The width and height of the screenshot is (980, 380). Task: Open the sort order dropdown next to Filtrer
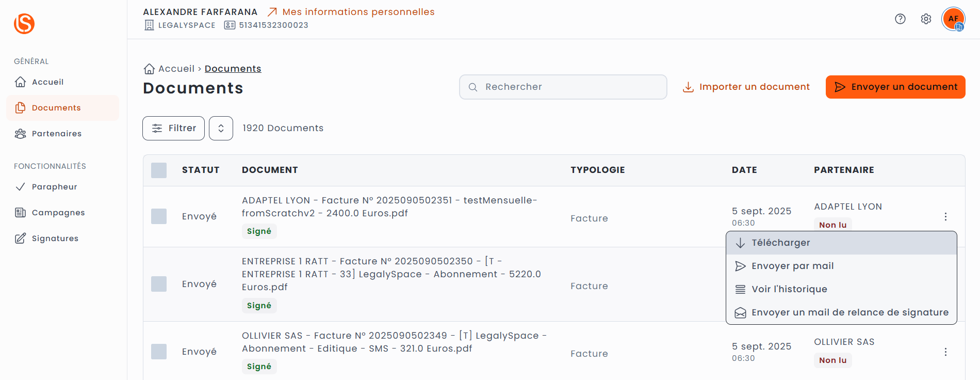[x=221, y=128]
